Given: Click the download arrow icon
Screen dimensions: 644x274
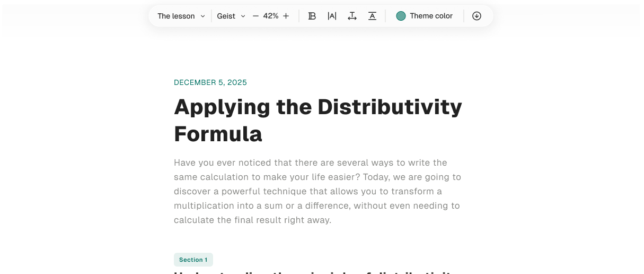Looking at the screenshot, I should pyautogui.click(x=477, y=16).
